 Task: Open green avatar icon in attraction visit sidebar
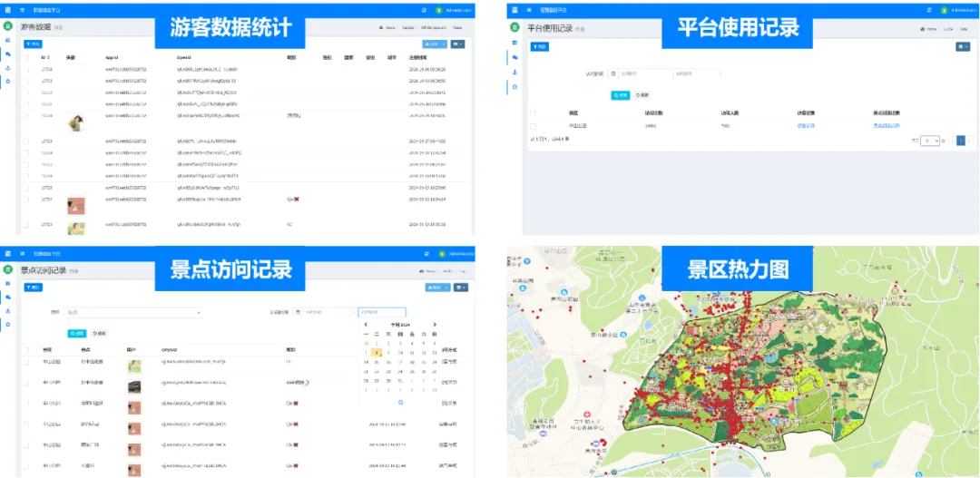tap(7, 270)
